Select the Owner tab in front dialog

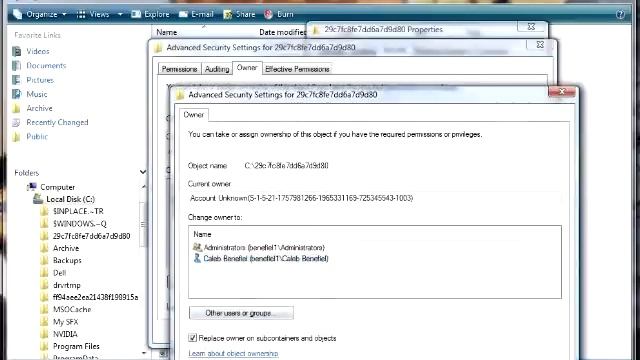193,115
